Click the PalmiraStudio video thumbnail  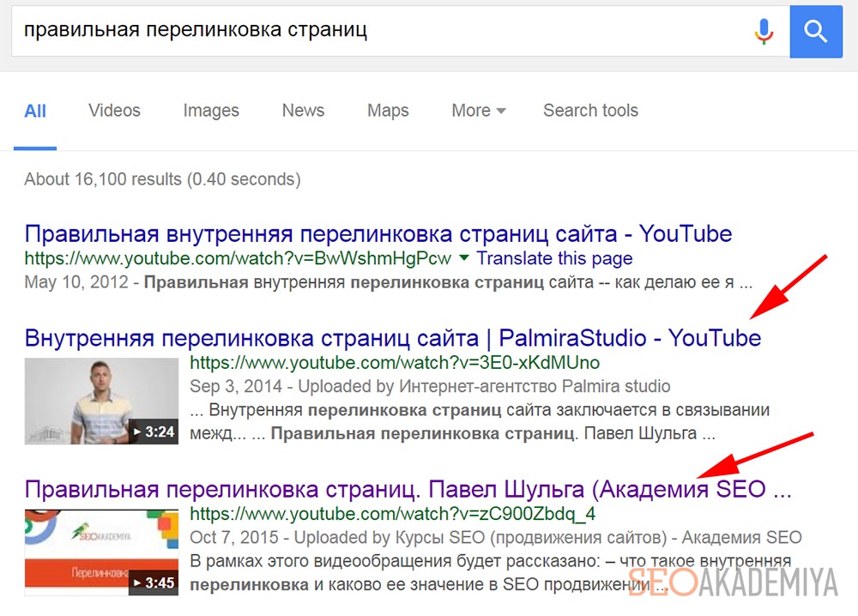(100, 401)
